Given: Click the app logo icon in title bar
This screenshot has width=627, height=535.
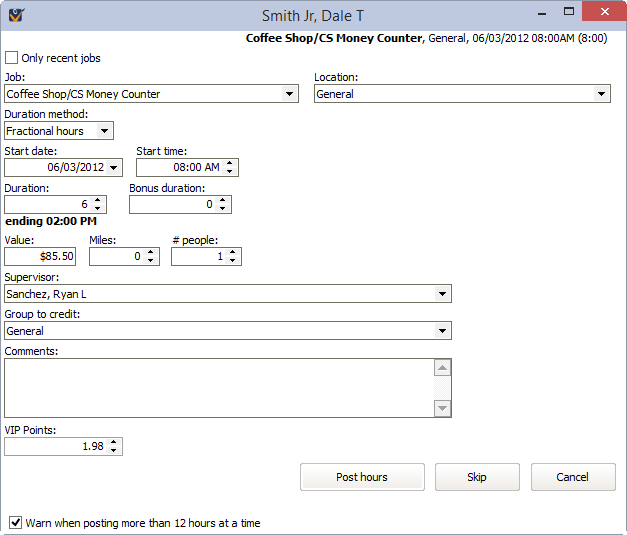Looking at the screenshot, I should coord(16,15).
